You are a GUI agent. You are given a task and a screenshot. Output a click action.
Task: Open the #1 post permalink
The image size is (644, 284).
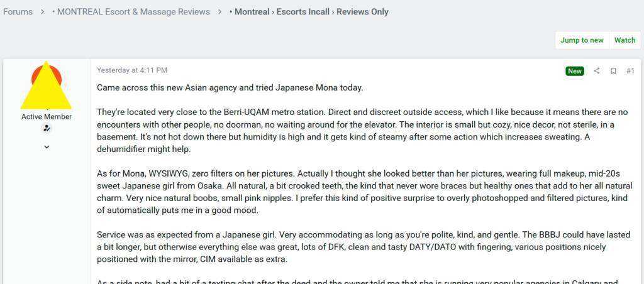(x=630, y=71)
